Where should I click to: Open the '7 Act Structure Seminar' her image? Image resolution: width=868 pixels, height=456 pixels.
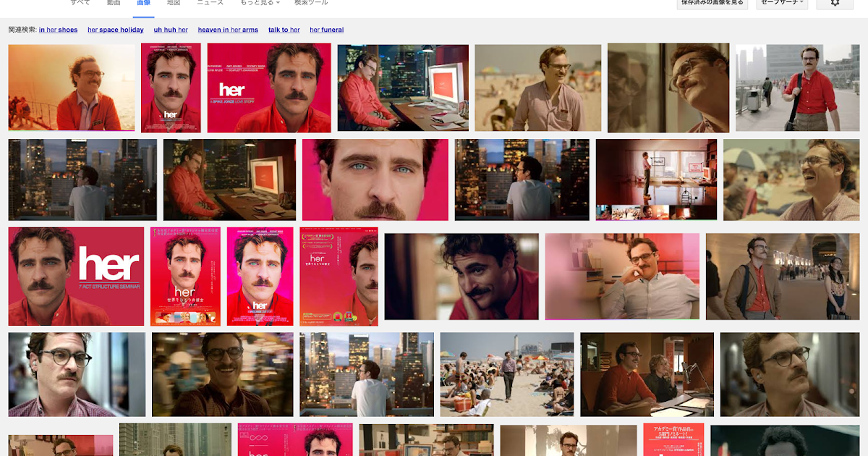[x=76, y=276]
